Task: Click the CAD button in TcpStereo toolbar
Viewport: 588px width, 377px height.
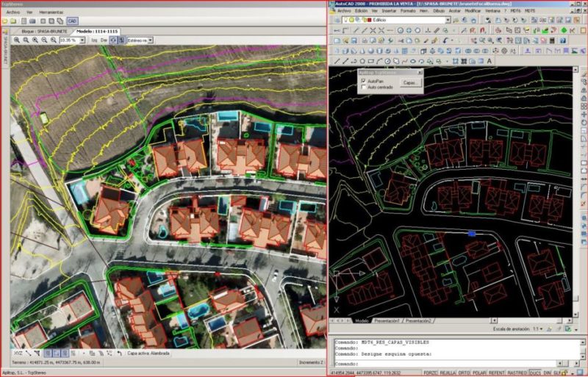Action: click(71, 21)
